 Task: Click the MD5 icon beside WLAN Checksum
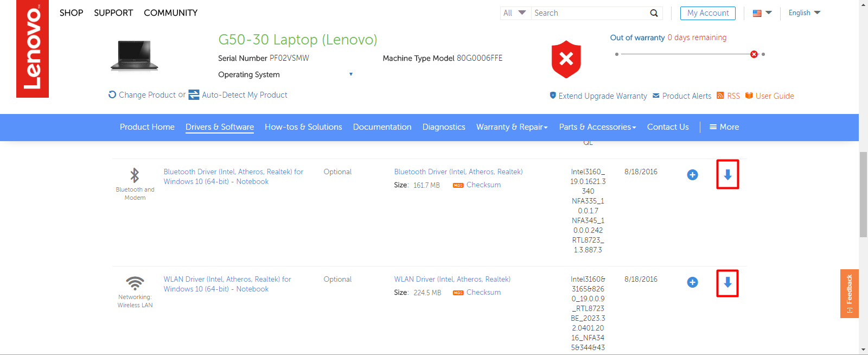(458, 293)
